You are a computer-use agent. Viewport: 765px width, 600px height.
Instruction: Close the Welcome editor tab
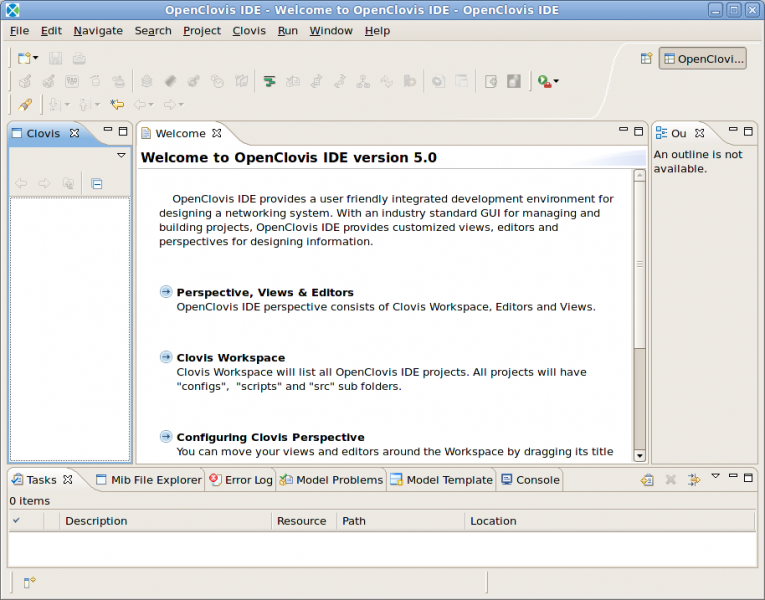tap(217, 133)
